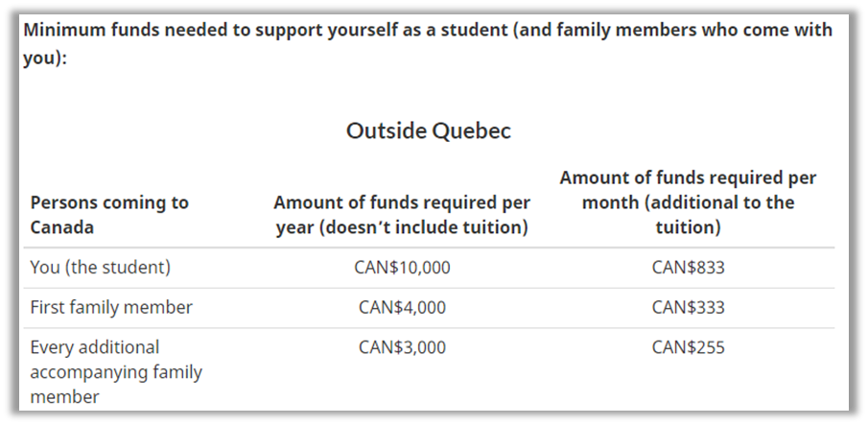The height and width of the screenshot is (425, 868).
Task: Select the "Persons coming to Canada" column header
Action: (109, 215)
